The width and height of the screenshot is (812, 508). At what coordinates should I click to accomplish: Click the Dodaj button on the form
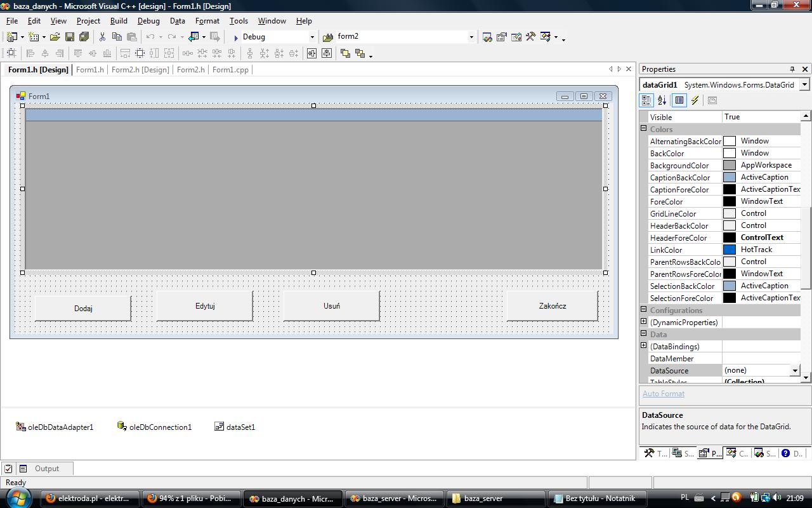83,308
